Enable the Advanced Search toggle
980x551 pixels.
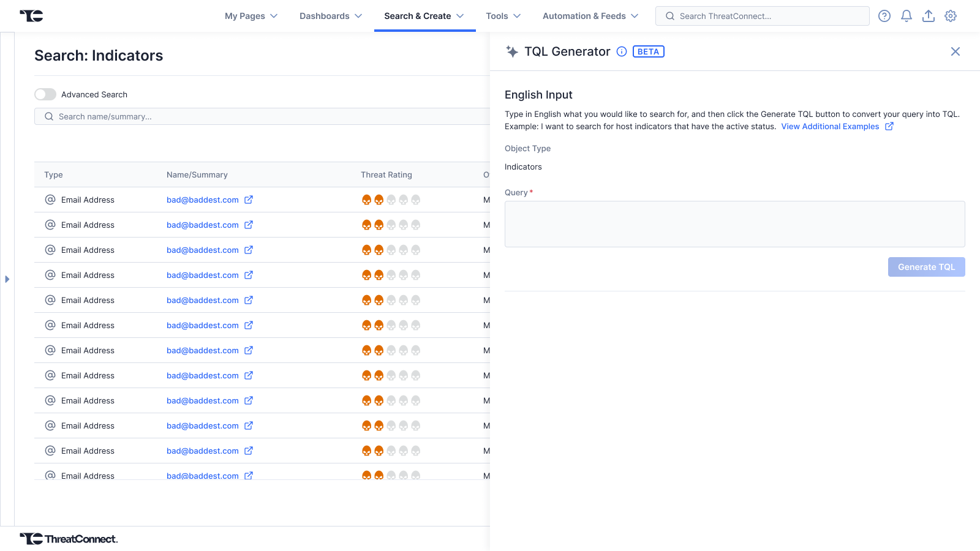[x=45, y=94]
